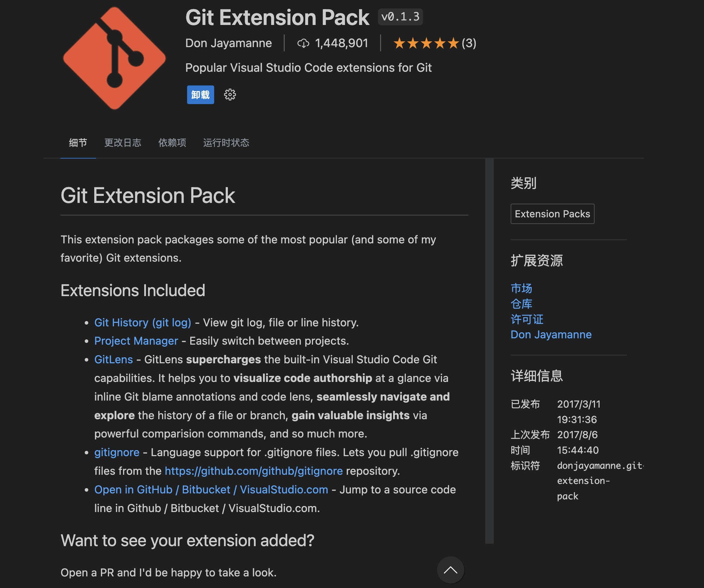Viewport: 704px width, 588px height.
Task: Click the 卸载 (Uninstall) button
Action: (199, 94)
